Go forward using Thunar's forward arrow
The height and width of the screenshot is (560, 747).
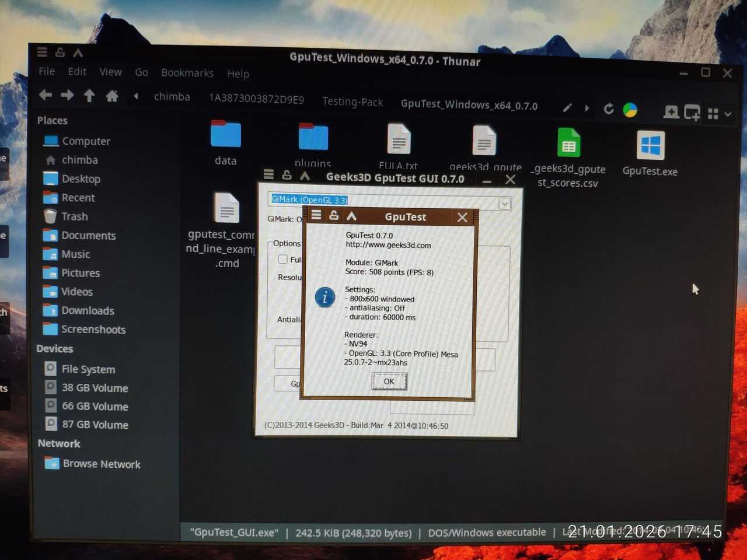tap(67, 95)
